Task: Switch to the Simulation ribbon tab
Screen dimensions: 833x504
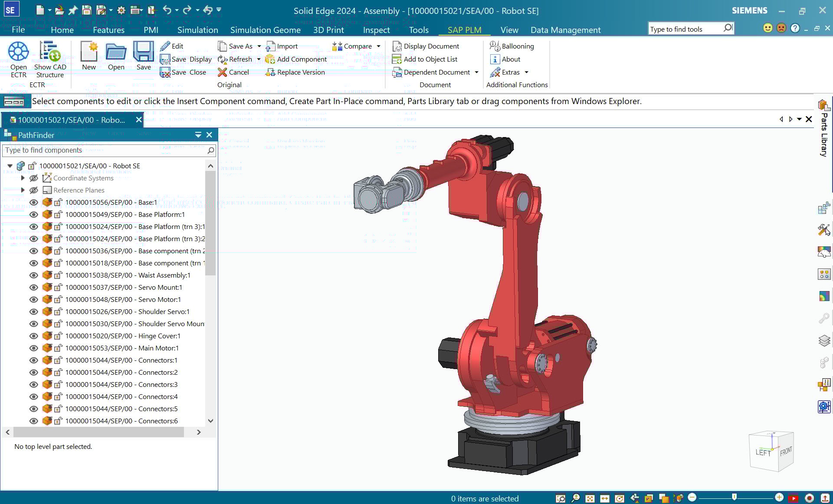Action: 197,30
